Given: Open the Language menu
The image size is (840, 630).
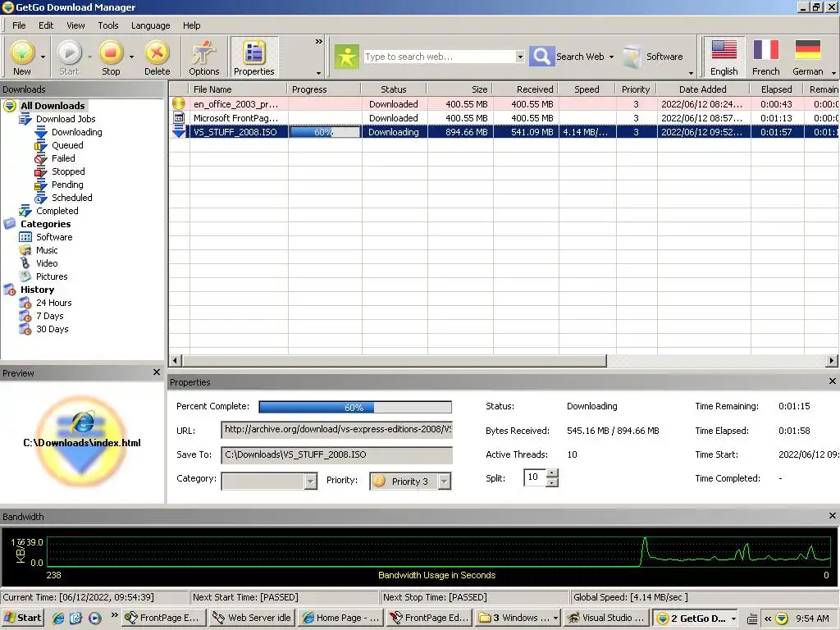Looking at the screenshot, I should click(x=151, y=25).
